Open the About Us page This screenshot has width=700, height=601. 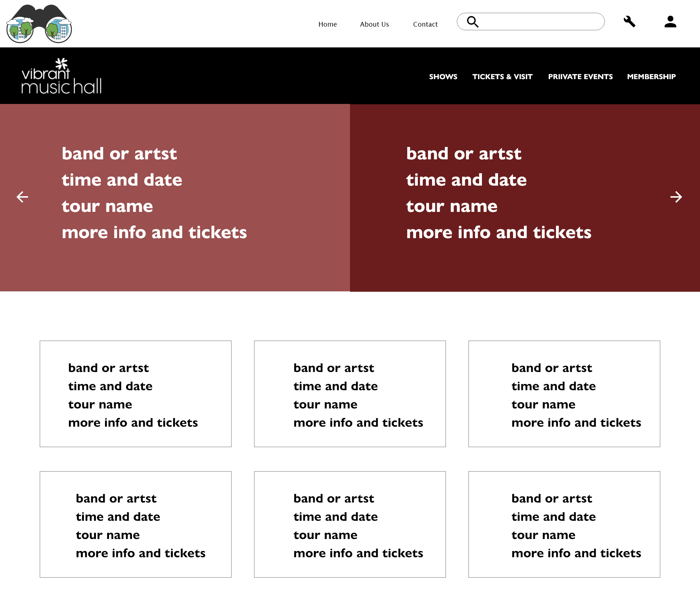coord(374,24)
